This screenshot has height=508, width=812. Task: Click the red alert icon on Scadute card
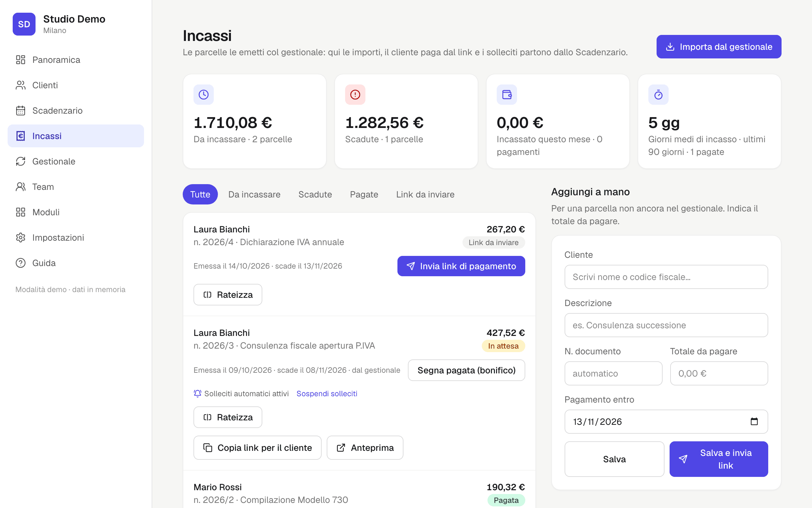click(x=355, y=95)
